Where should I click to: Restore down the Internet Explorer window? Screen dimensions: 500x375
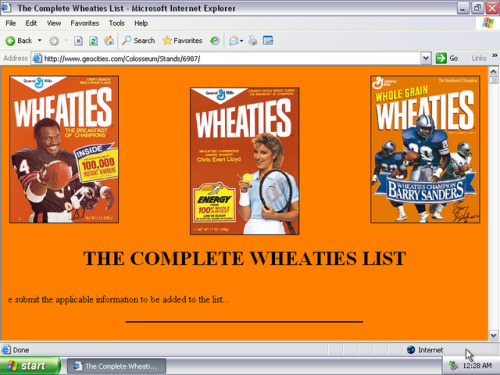(x=477, y=8)
